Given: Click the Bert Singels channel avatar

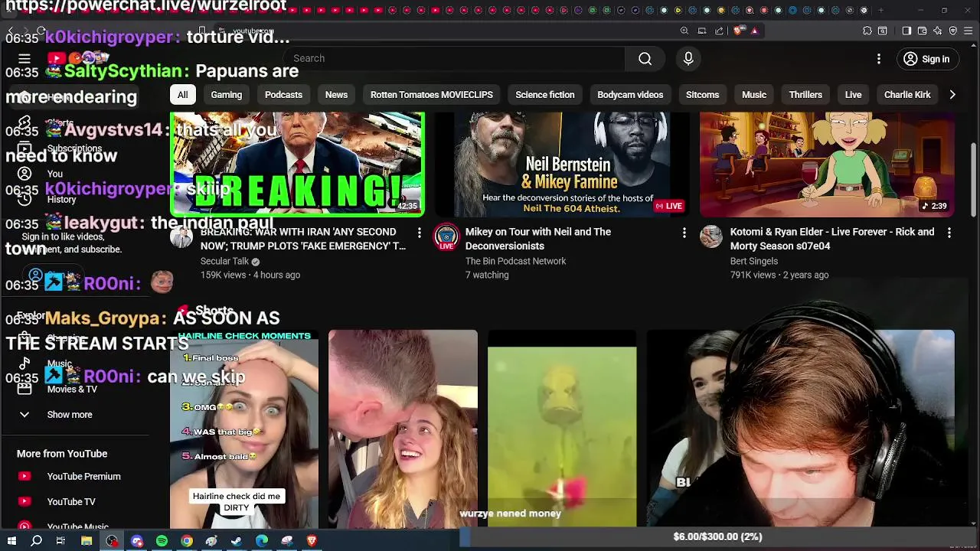Looking at the screenshot, I should click(711, 236).
